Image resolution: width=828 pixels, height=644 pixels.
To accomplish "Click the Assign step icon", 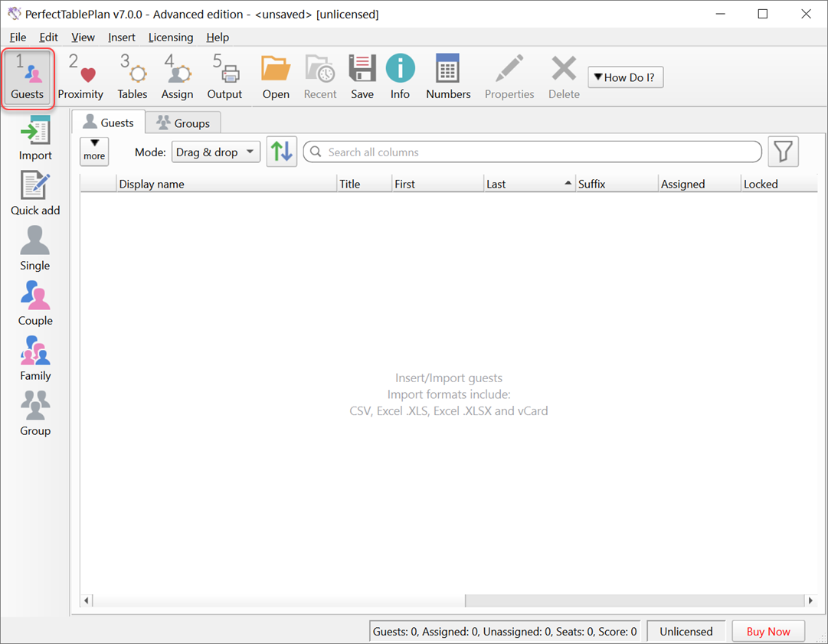I will pos(177,75).
